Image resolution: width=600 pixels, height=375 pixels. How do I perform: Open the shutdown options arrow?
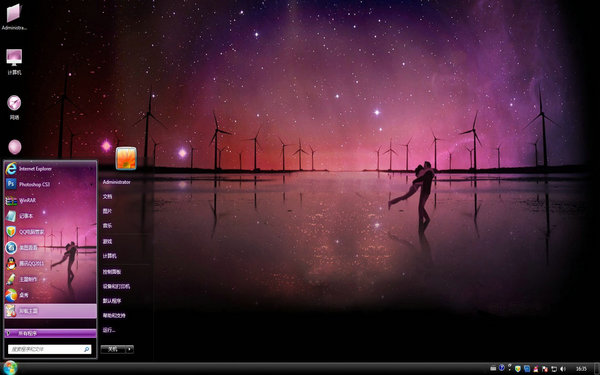[x=130, y=349]
